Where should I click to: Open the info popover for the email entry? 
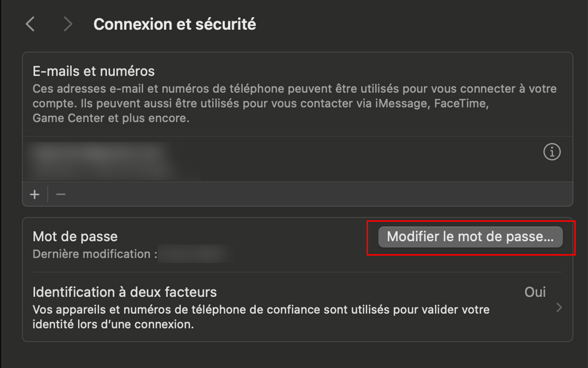[552, 152]
